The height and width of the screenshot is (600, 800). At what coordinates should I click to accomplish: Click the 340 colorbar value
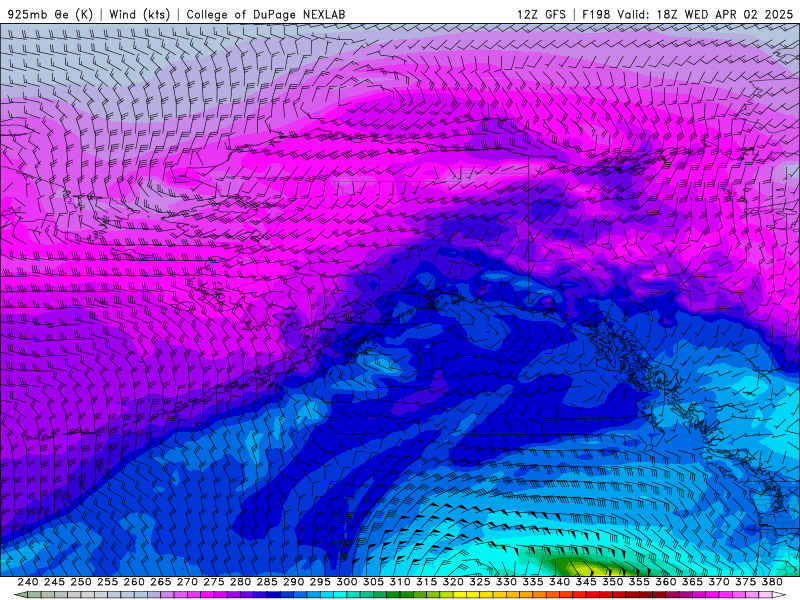click(x=559, y=582)
